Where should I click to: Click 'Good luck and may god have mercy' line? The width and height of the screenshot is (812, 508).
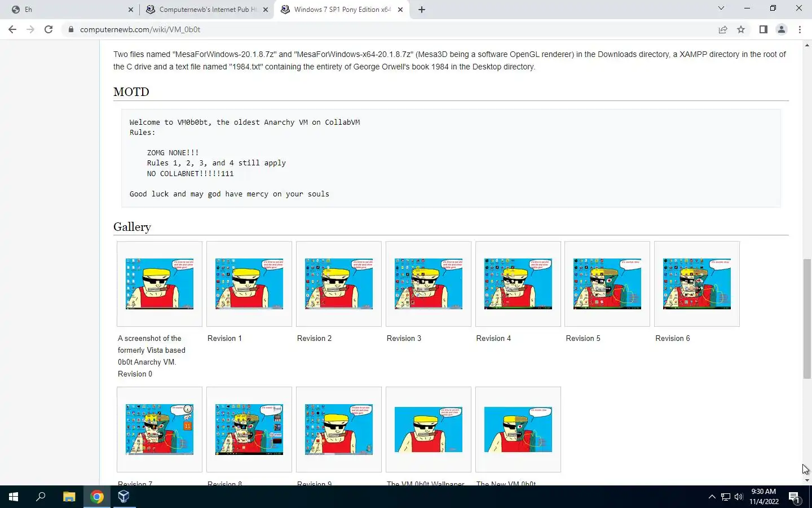tap(230, 194)
